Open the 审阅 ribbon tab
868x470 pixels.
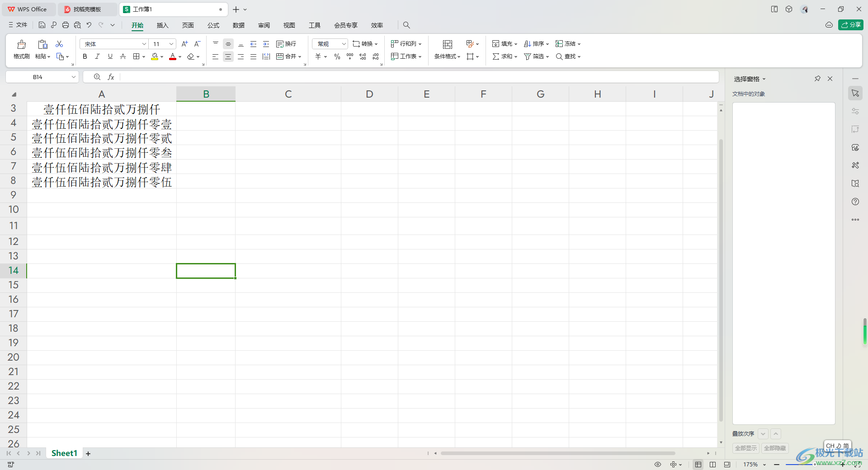click(x=264, y=25)
